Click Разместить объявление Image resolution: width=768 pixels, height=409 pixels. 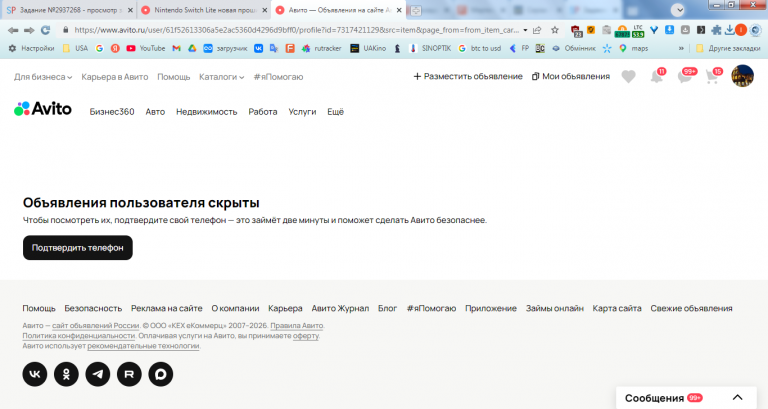[x=468, y=76]
